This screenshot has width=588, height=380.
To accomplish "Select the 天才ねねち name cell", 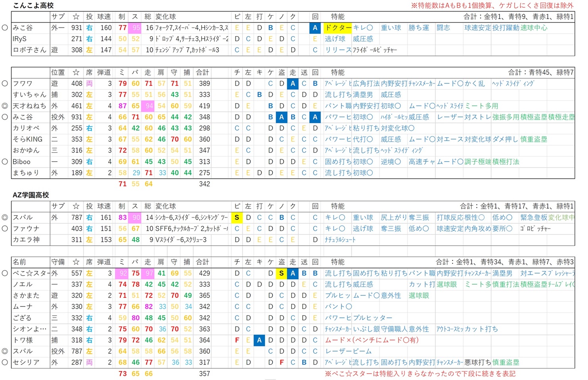I will tap(31, 106).
